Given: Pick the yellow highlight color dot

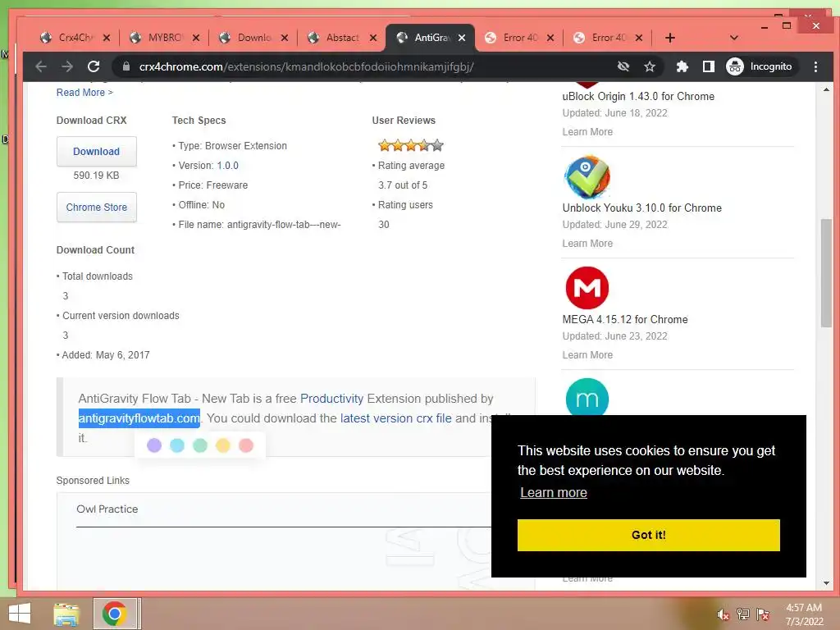Looking at the screenshot, I should 223,445.
